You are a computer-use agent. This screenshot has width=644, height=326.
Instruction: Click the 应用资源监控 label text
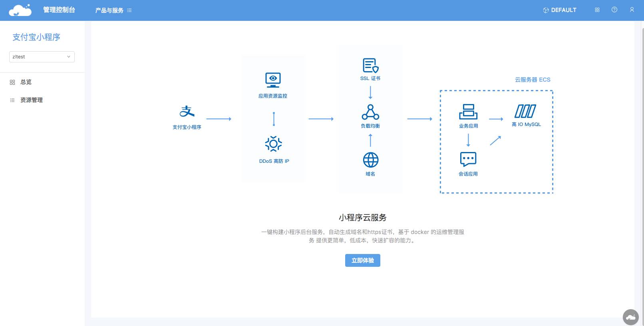click(273, 96)
